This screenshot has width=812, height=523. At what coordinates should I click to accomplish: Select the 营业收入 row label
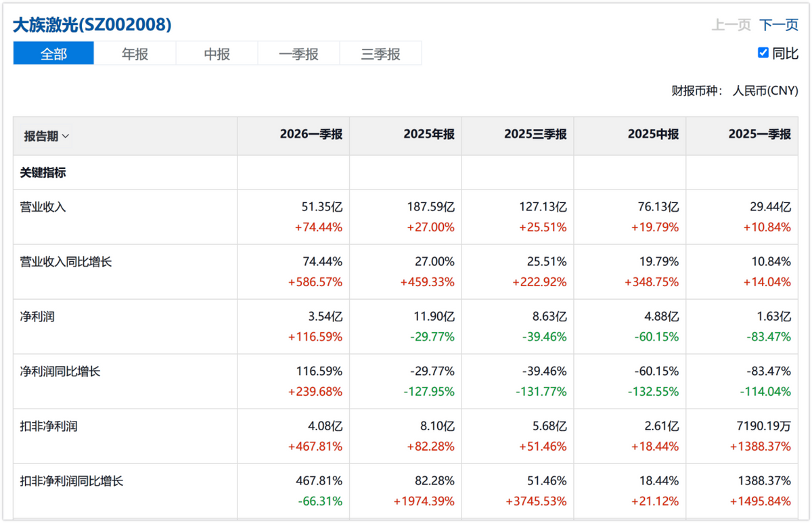click(x=43, y=207)
